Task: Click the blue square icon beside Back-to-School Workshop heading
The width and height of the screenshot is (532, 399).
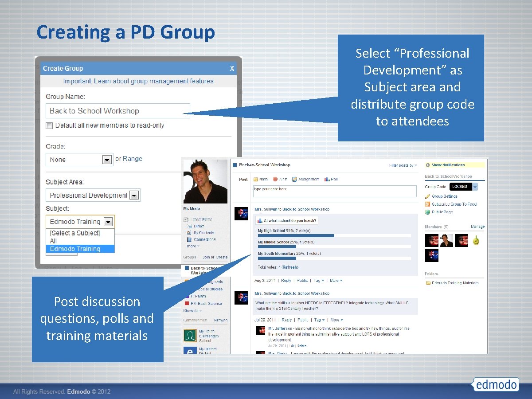Action: click(234, 165)
